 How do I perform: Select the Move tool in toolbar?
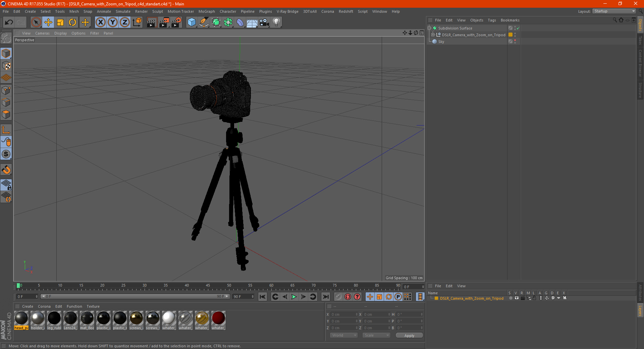click(48, 22)
